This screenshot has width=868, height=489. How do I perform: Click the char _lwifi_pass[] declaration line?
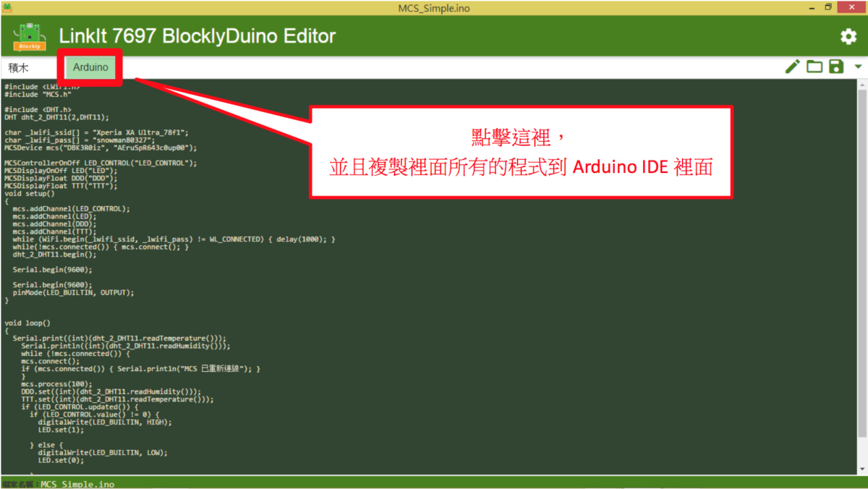(80, 140)
